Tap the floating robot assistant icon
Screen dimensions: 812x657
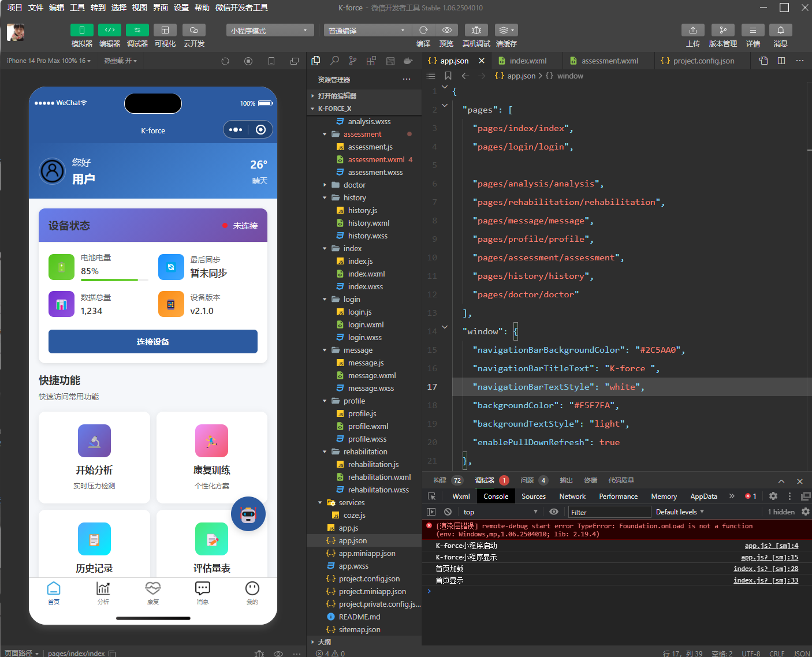tap(248, 514)
